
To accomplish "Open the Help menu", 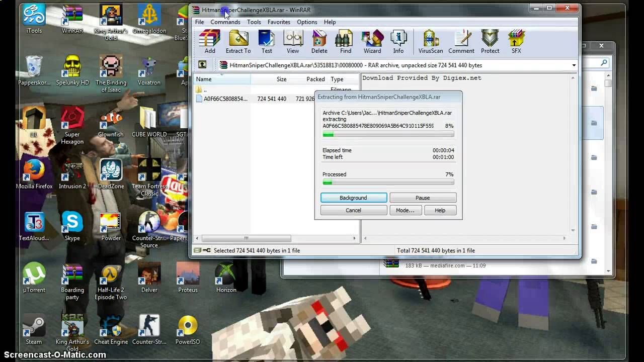I will click(x=330, y=22).
